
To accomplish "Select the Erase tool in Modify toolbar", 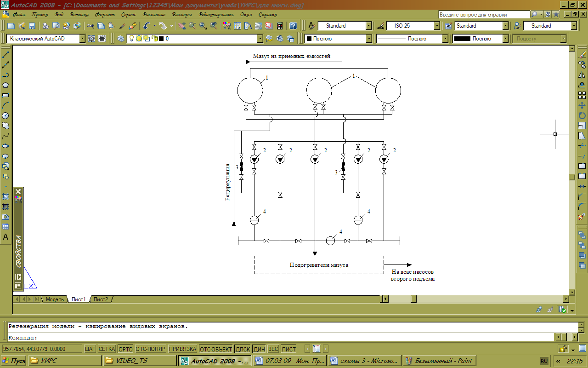I will point(582,55).
